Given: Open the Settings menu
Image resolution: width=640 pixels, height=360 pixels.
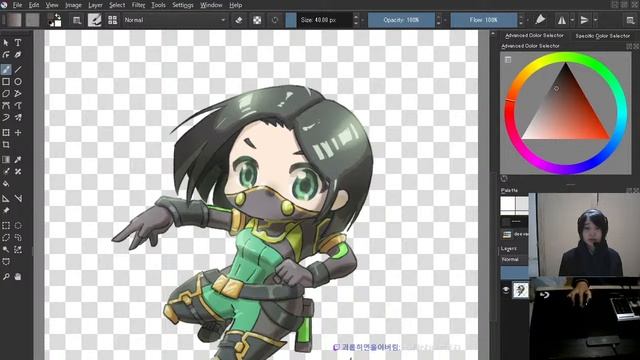Looking at the screenshot, I should pyautogui.click(x=182, y=5).
